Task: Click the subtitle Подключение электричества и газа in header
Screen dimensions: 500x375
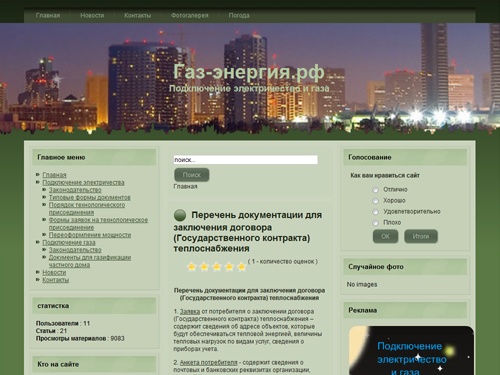Action: pyautogui.click(x=249, y=89)
